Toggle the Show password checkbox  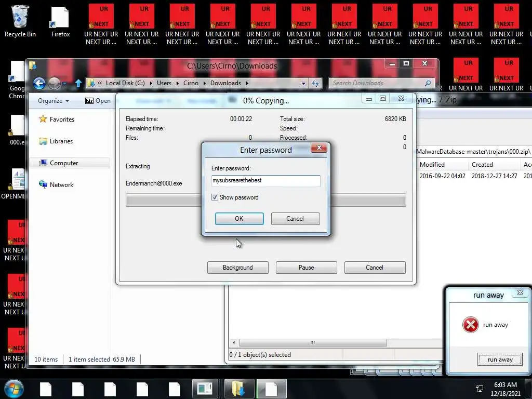215,197
